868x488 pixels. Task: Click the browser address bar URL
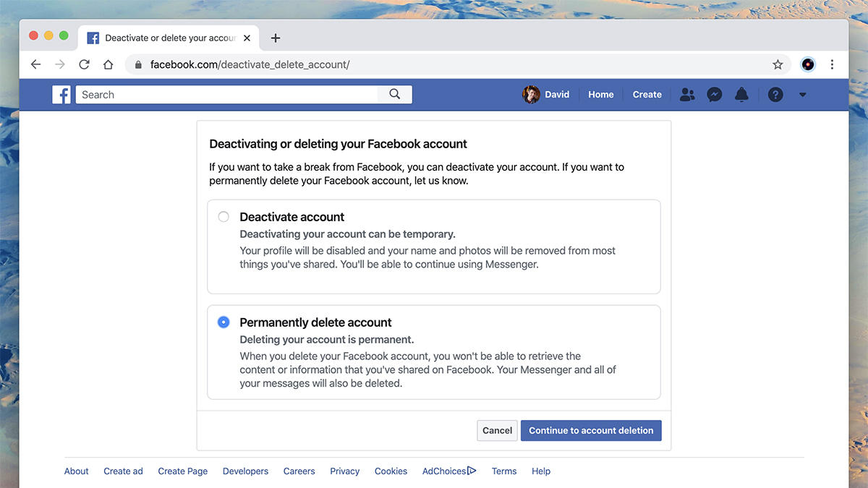(x=250, y=64)
